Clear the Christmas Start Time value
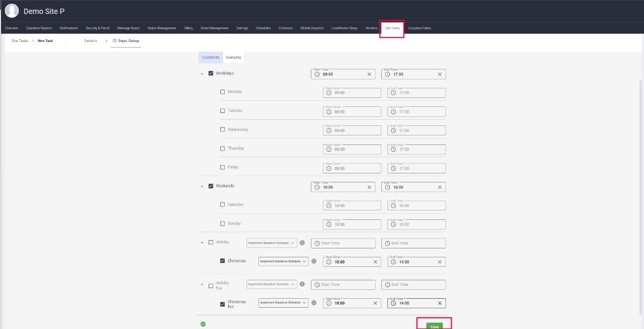The image size is (644, 329). pyautogui.click(x=375, y=262)
